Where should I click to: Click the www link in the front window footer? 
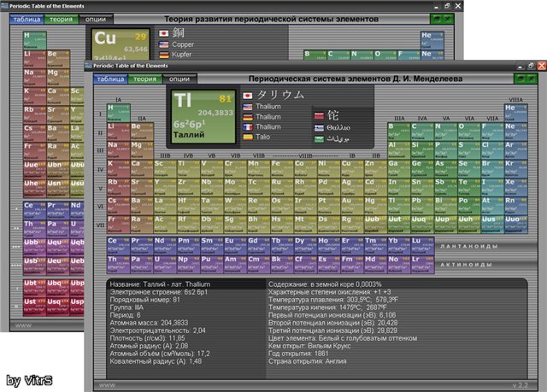coord(107,385)
